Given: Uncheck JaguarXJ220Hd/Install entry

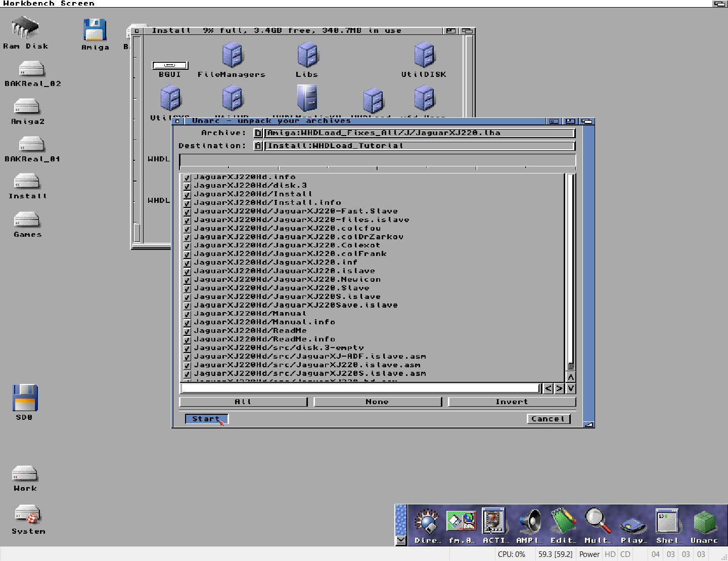Looking at the screenshot, I should pos(187,195).
